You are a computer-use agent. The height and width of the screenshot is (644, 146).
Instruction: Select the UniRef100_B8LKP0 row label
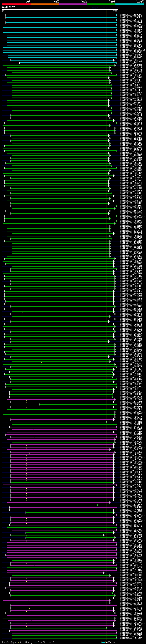[131, 45]
